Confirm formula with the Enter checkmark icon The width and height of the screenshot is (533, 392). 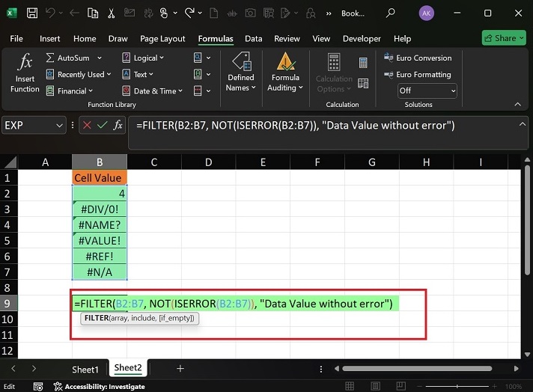(103, 126)
